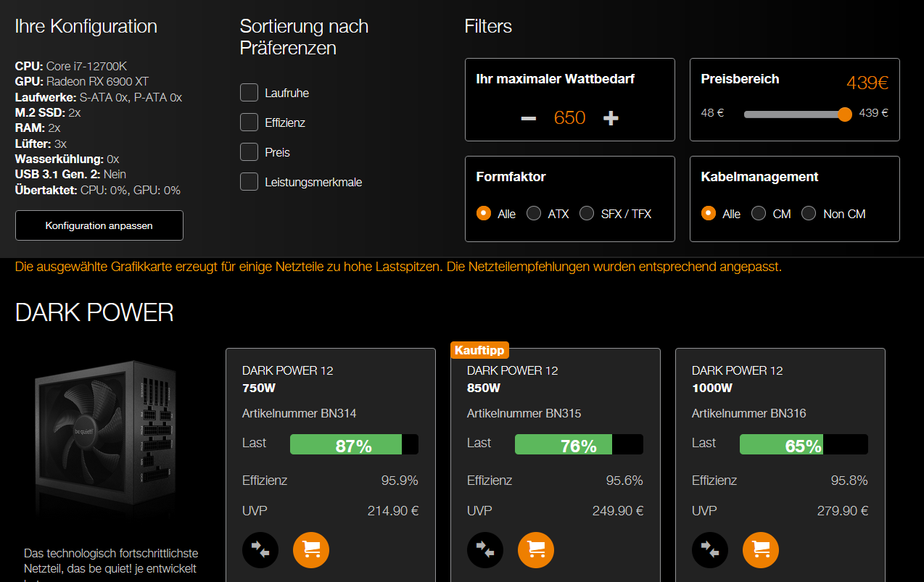
Task: Click the 95.8% efficiency value
Action: (849, 480)
